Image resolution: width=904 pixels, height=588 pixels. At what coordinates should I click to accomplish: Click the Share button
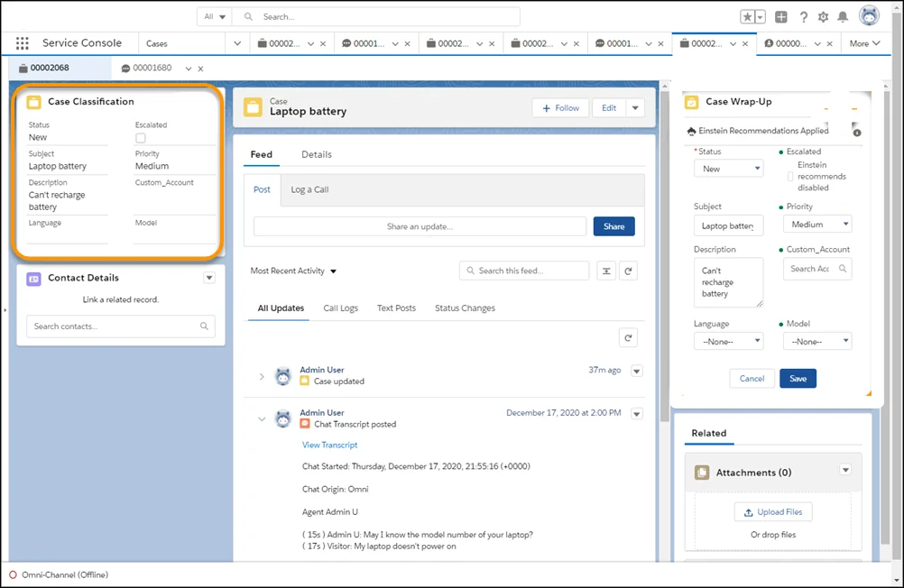pyautogui.click(x=614, y=226)
